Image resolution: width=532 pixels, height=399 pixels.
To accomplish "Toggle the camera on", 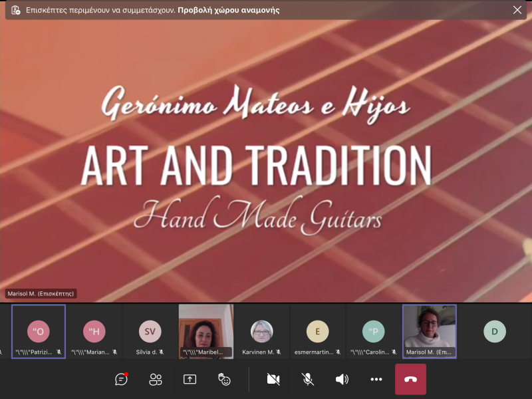I will pyautogui.click(x=273, y=379).
